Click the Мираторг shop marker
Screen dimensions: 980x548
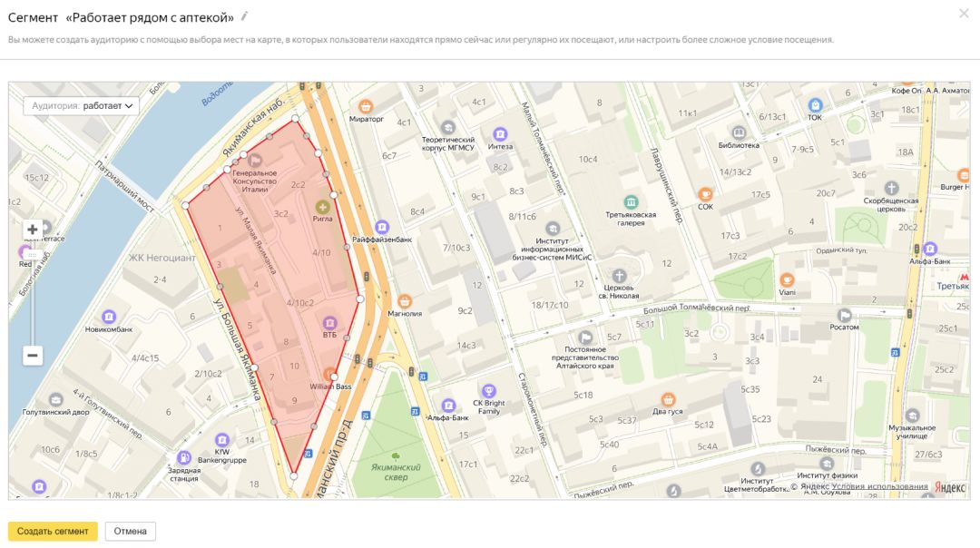(367, 106)
